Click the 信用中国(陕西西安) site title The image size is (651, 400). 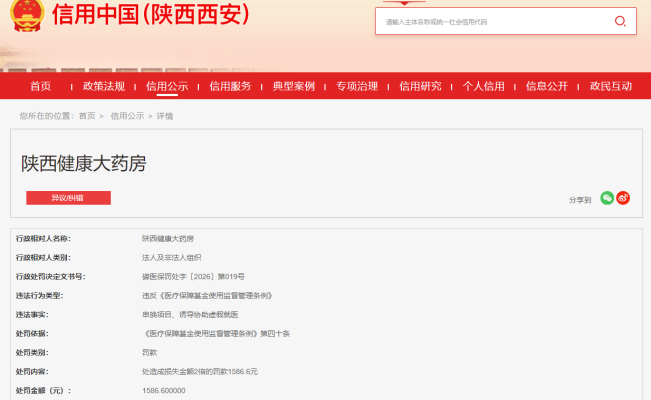point(150,17)
